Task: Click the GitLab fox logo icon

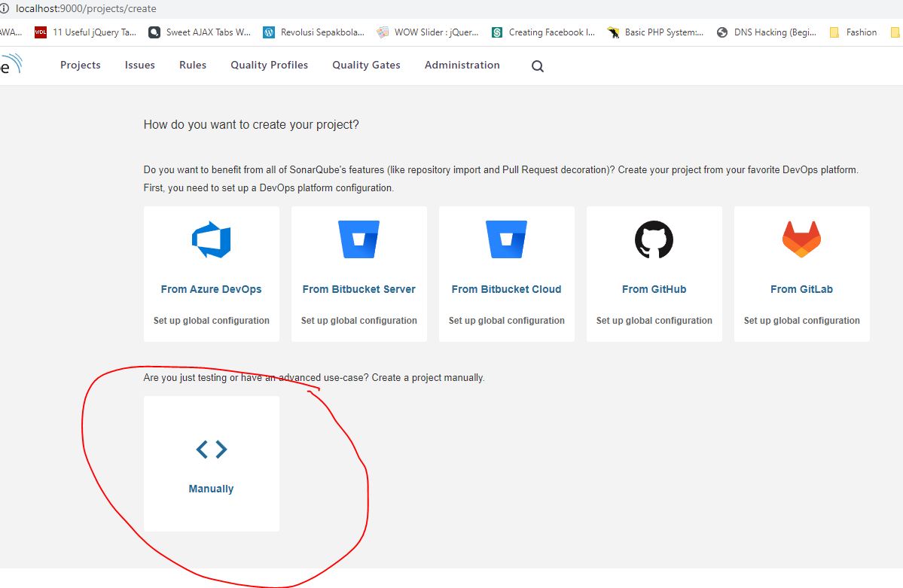Action: [x=801, y=239]
